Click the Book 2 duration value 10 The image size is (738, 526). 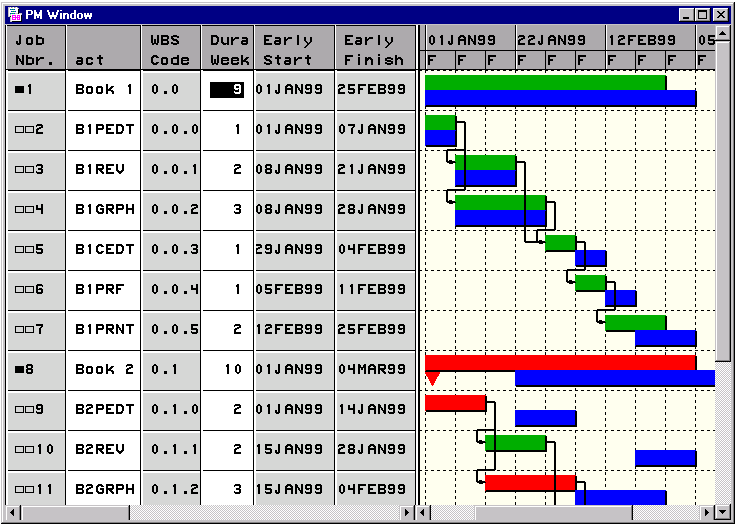pyautogui.click(x=227, y=370)
